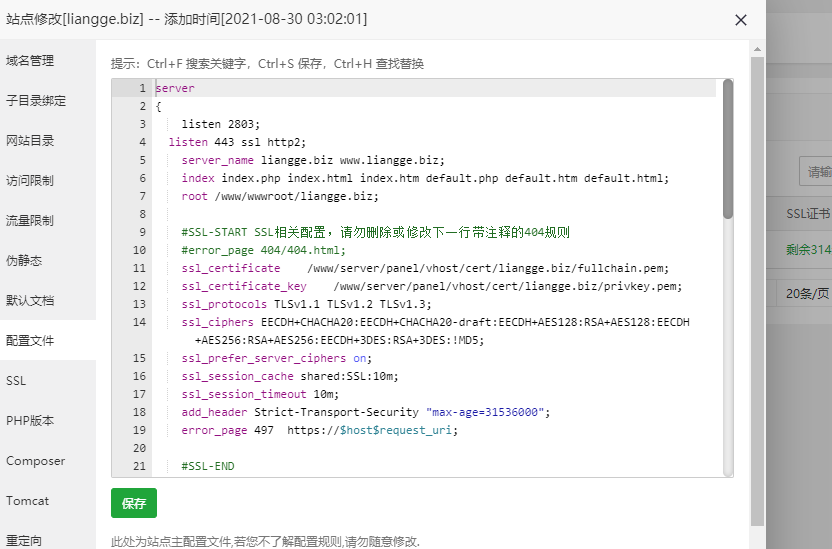Click the green 保存 button
The image size is (832, 549).
(x=134, y=503)
